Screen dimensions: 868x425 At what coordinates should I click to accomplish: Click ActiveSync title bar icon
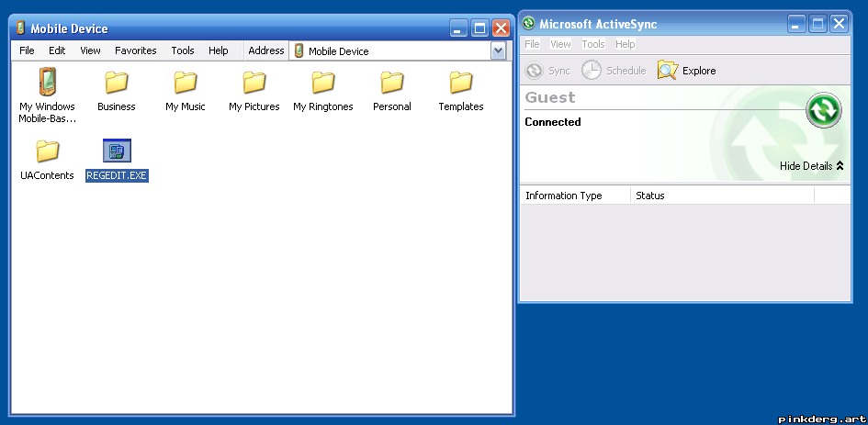(529, 23)
